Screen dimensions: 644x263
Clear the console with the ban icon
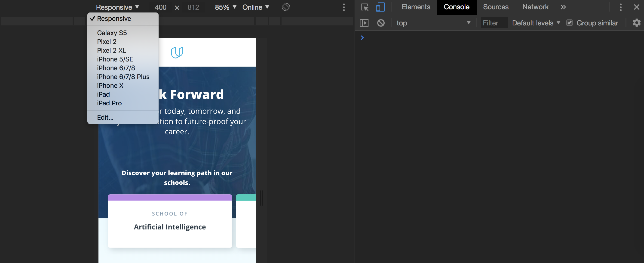tap(381, 23)
